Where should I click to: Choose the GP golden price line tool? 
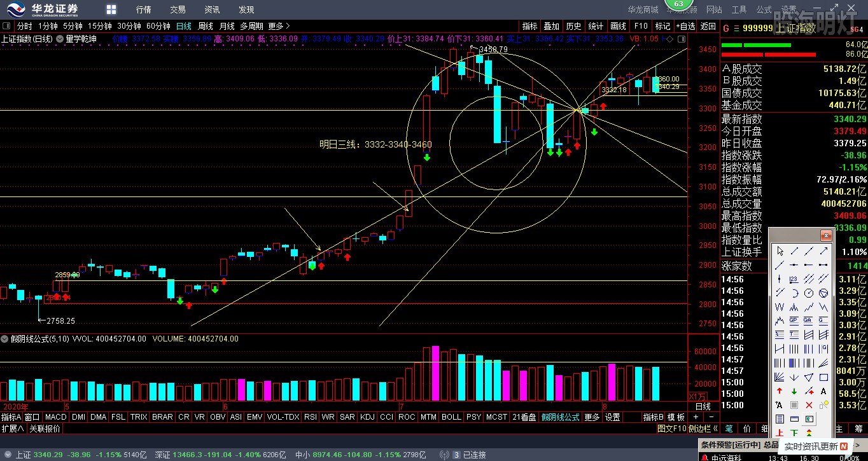tap(794, 320)
